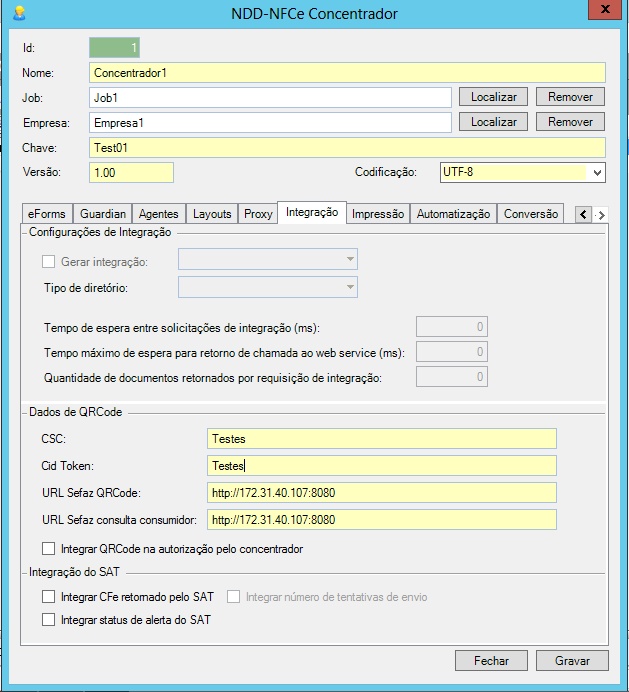The height and width of the screenshot is (692, 629).
Task: Go to the Proxy tab
Action: (x=258, y=214)
